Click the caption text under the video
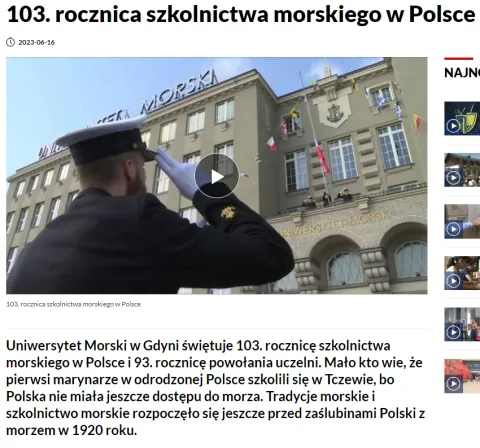The image size is (480, 448). click(x=73, y=304)
